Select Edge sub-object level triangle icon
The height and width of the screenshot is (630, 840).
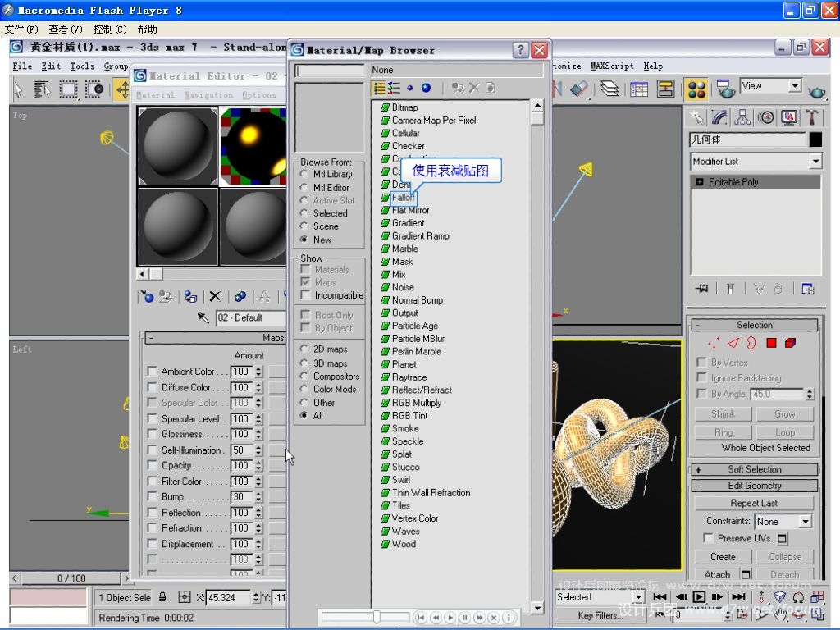click(733, 343)
